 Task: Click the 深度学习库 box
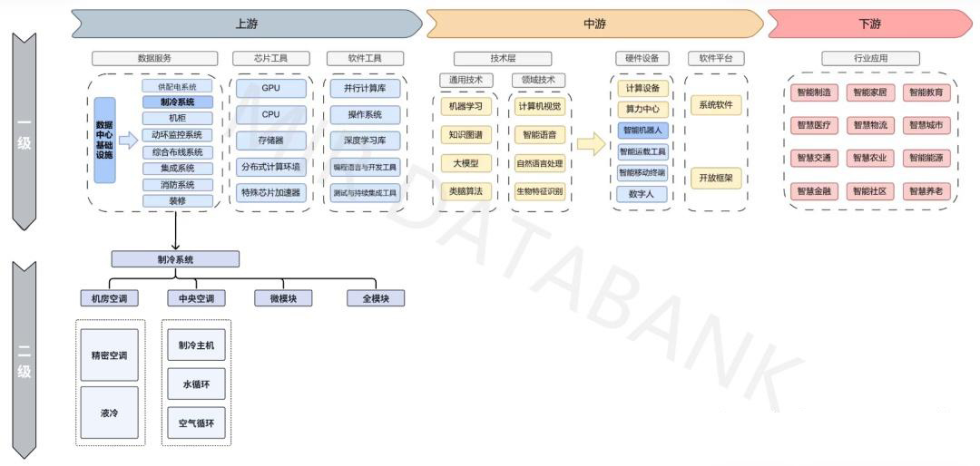pos(366,141)
